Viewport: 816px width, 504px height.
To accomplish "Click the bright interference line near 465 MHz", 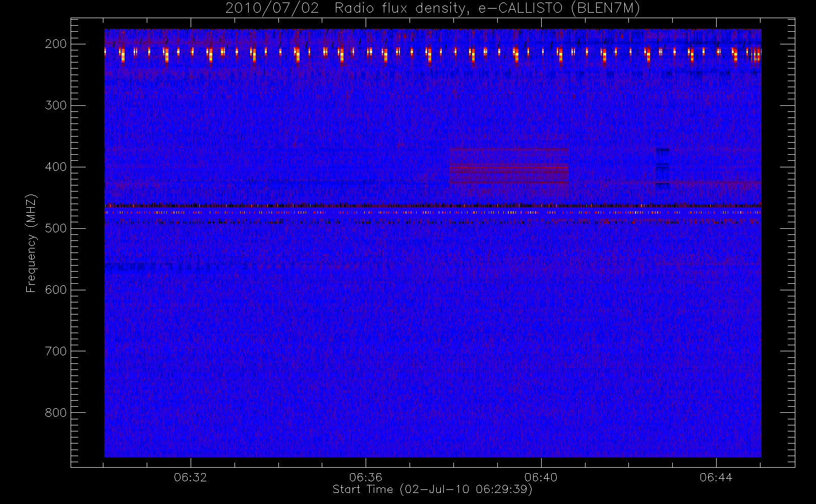I will pos(433,206).
